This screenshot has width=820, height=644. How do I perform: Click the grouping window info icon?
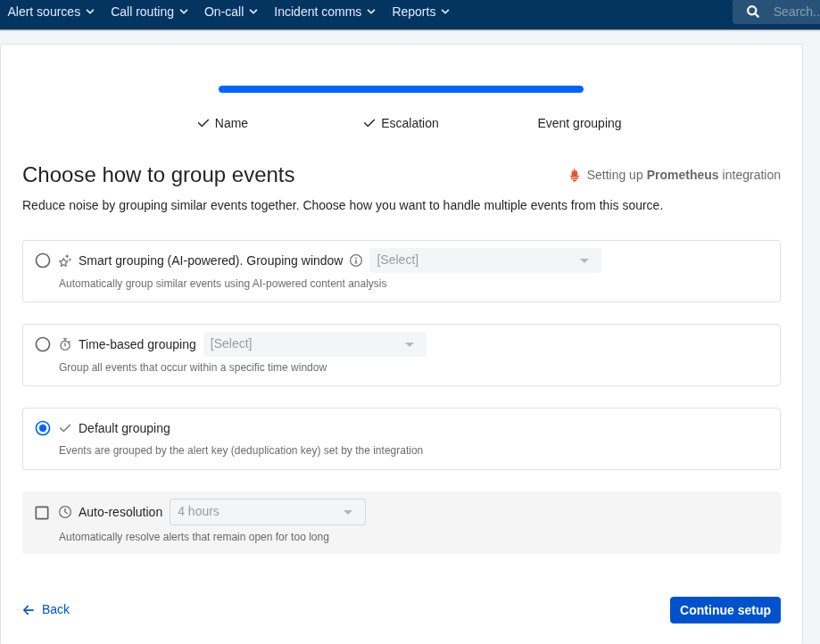pyautogui.click(x=356, y=260)
